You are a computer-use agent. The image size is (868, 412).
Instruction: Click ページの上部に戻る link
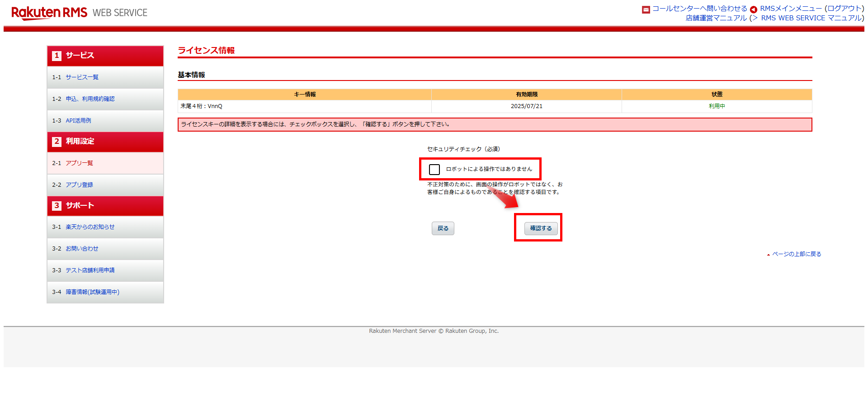(x=796, y=254)
